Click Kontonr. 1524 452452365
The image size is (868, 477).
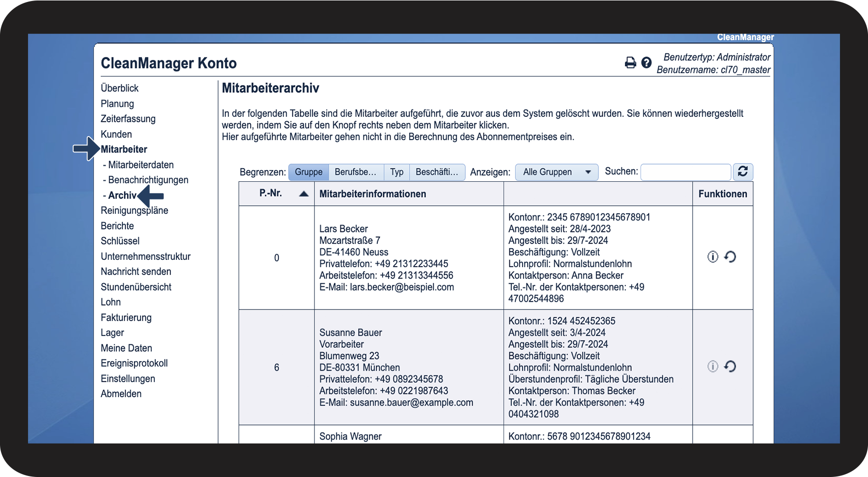[x=562, y=321]
